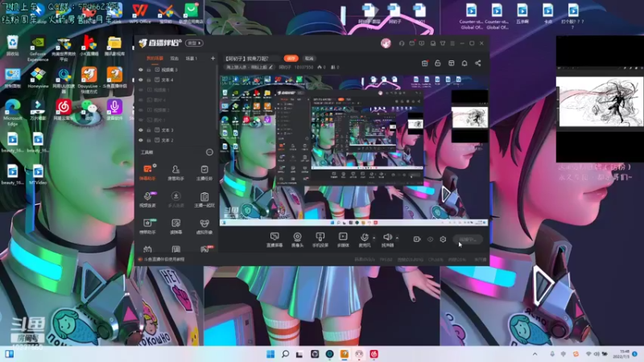Hide the 视频集 3 source

click(141, 70)
